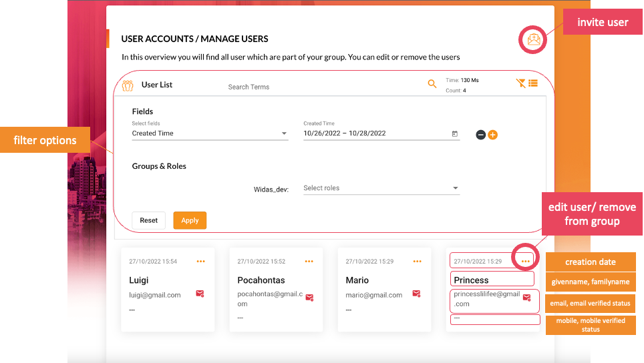
Task: Click Mario card creation date 15:29
Action: pos(369,262)
